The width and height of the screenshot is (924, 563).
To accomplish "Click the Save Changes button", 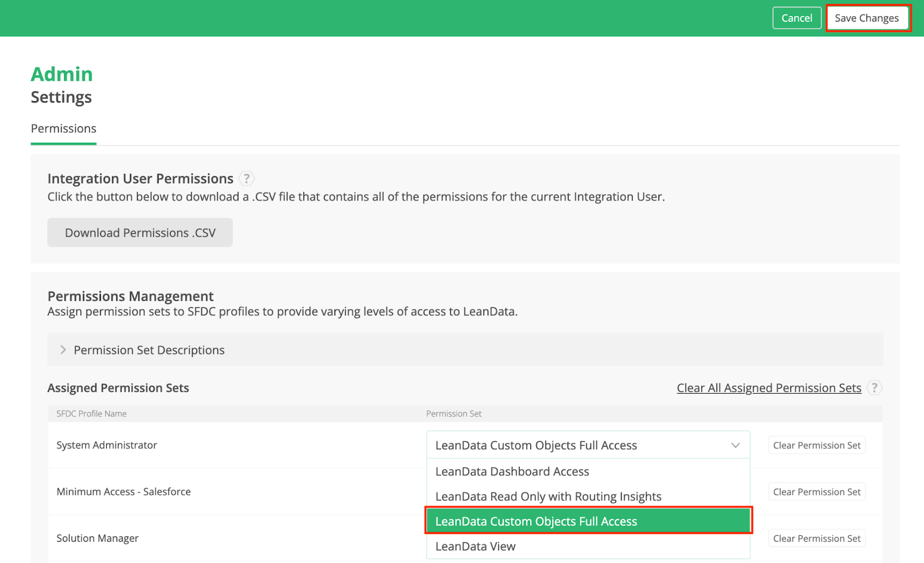I will point(867,18).
